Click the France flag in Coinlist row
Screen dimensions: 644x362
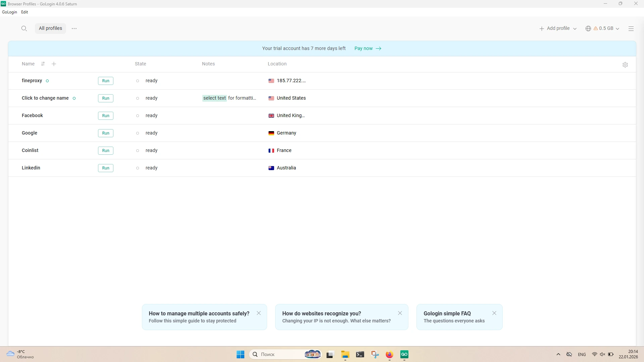(271, 151)
